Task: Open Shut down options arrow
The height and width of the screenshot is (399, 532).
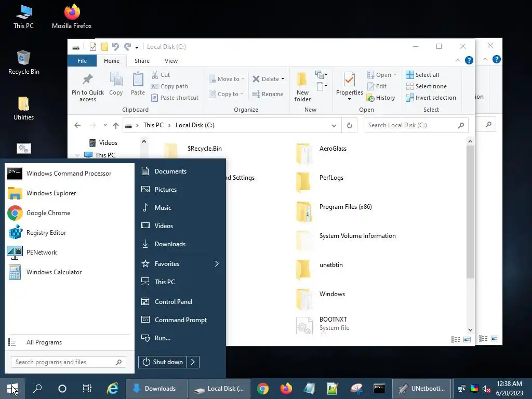Action: [x=193, y=362]
